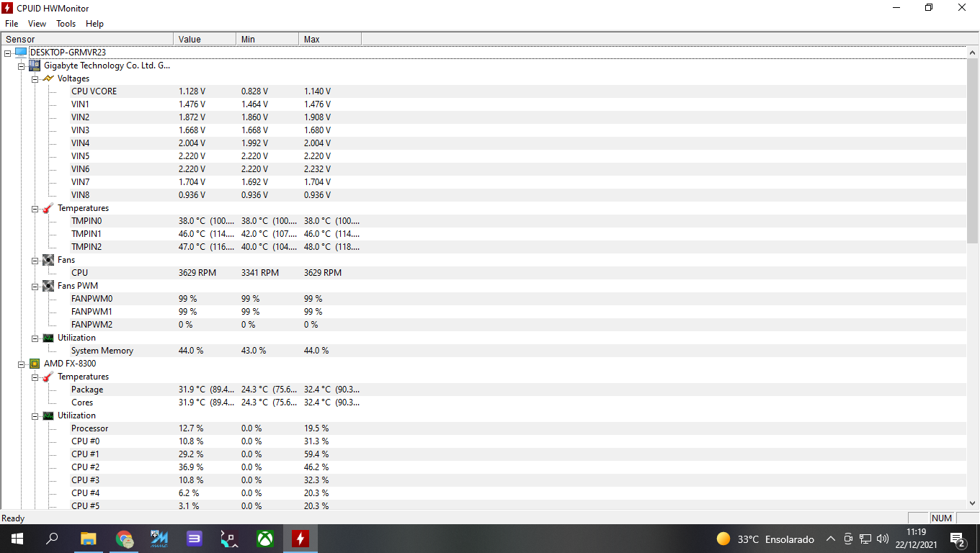Select the CPU VCORE row
This screenshot has width=980, height=553.
483,91
